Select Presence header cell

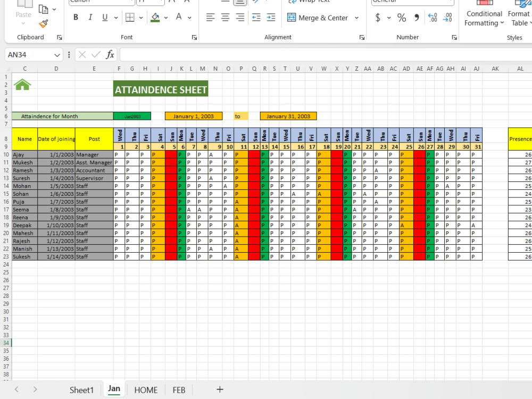(x=520, y=139)
